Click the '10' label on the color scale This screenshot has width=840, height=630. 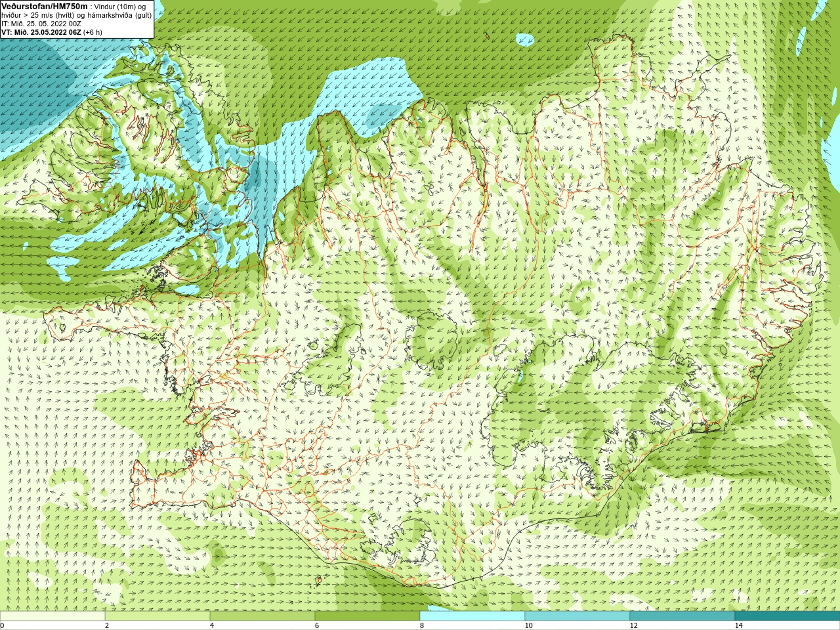(528, 626)
